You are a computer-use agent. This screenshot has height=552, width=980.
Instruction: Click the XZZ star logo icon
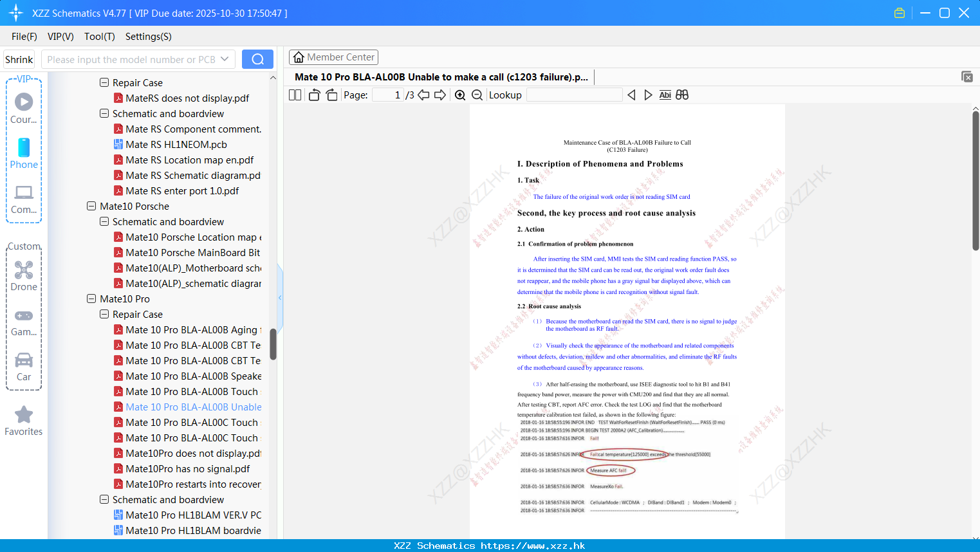click(16, 13)
